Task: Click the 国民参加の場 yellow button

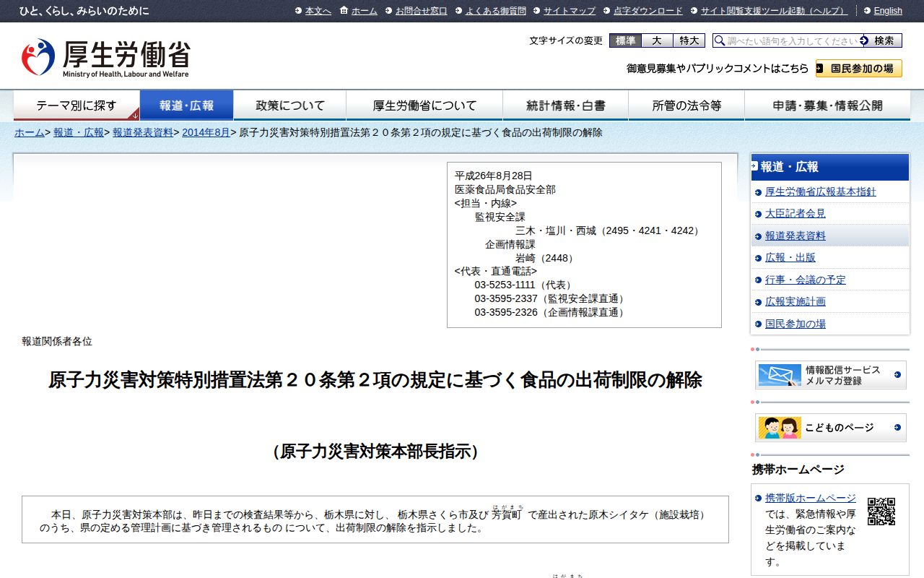Action: (x=859, y=69)
